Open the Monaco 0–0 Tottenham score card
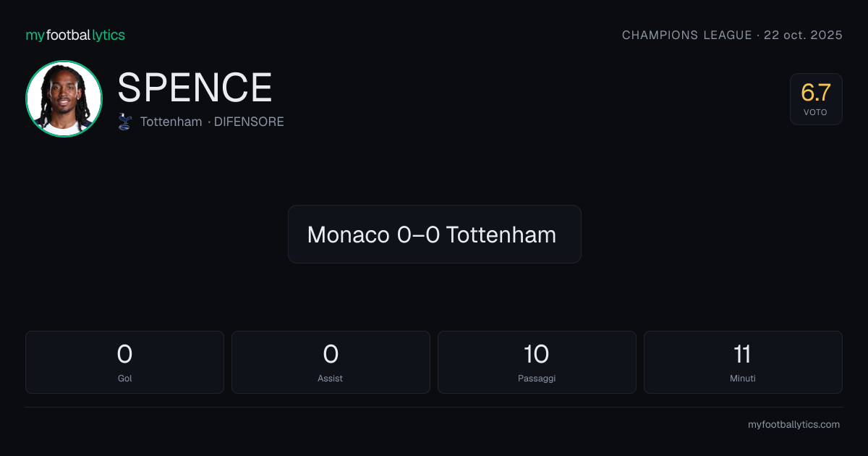This screenshot has height=456, width=868. (434, 234)
